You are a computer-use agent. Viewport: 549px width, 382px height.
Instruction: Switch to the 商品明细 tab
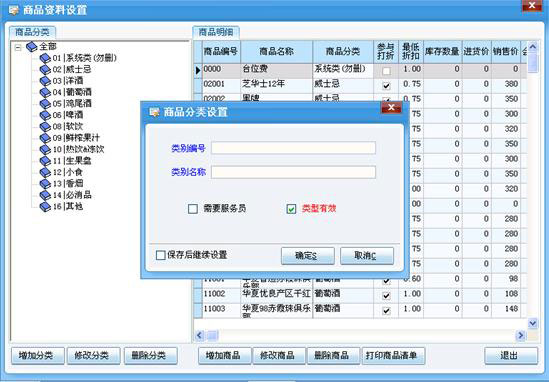point(216,32)
